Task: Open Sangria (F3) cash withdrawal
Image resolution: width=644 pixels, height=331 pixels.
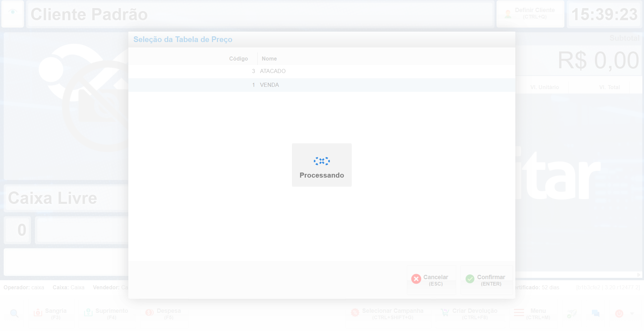Action: (51, 314)
